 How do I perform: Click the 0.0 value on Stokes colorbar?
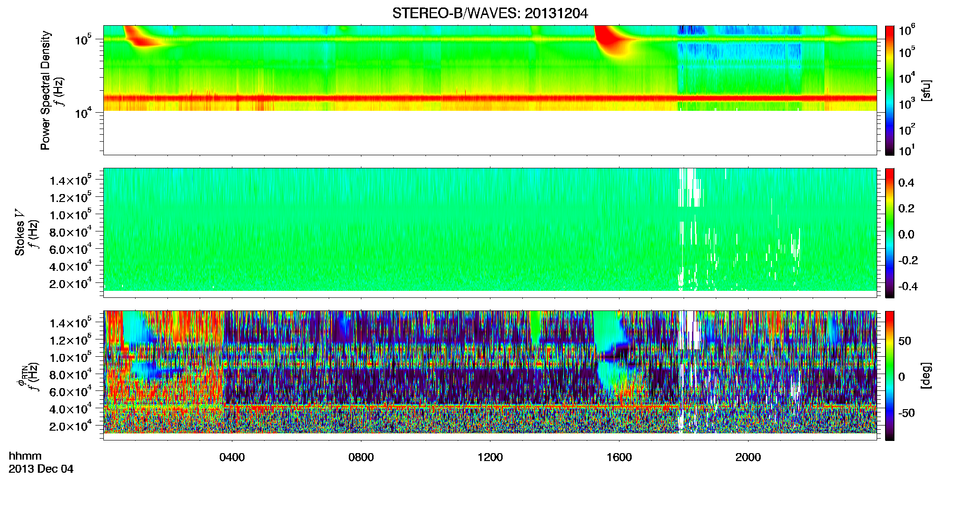coord(906,234)
